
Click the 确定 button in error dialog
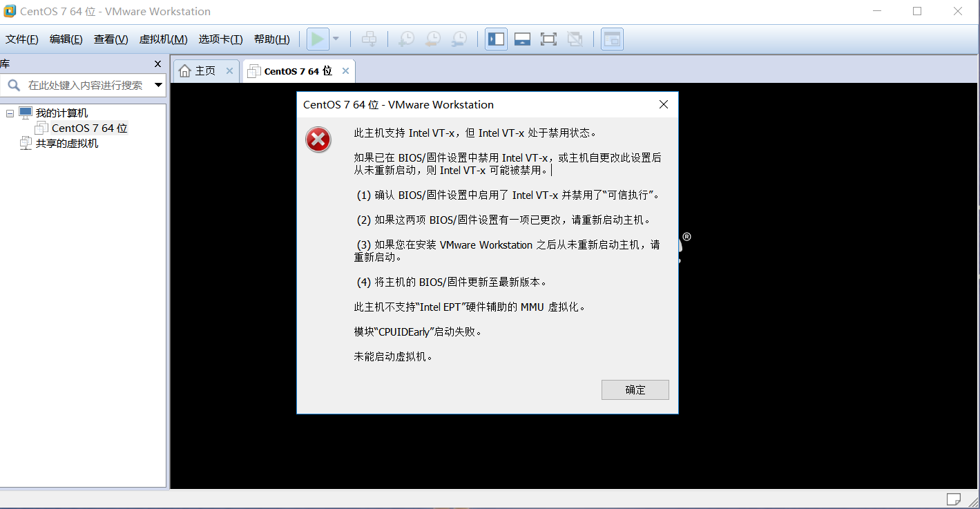[x=635, y=390]
